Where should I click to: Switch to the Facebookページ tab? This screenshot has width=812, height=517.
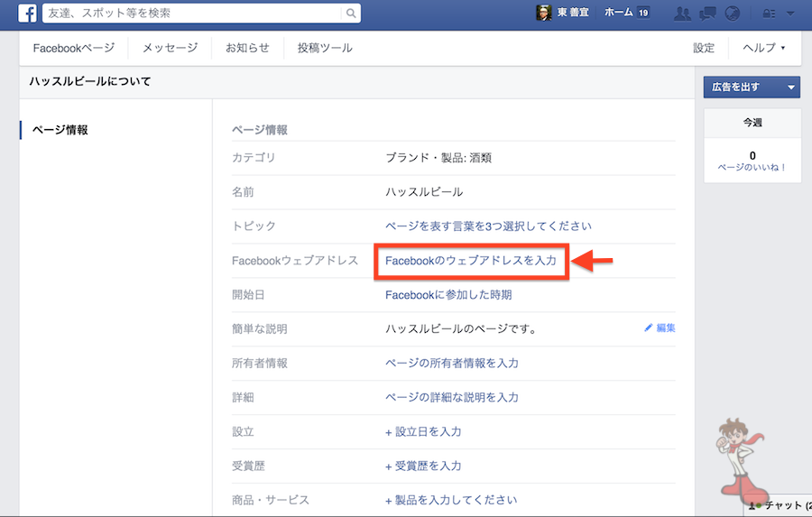coord(74,48)
